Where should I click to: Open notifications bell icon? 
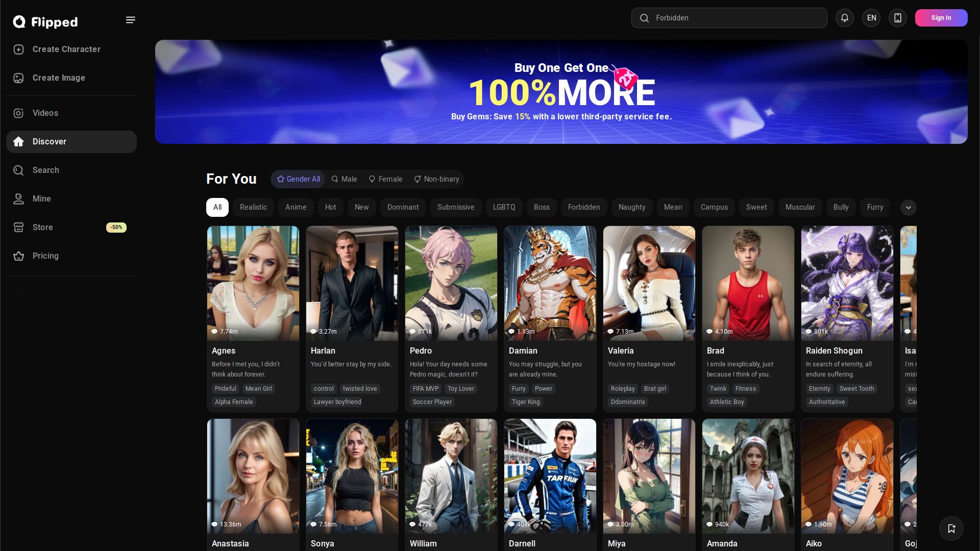845,18
